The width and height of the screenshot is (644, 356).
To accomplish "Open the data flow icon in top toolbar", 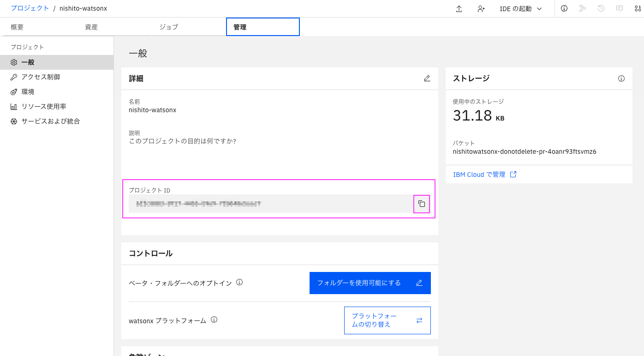I will (583, 8).
